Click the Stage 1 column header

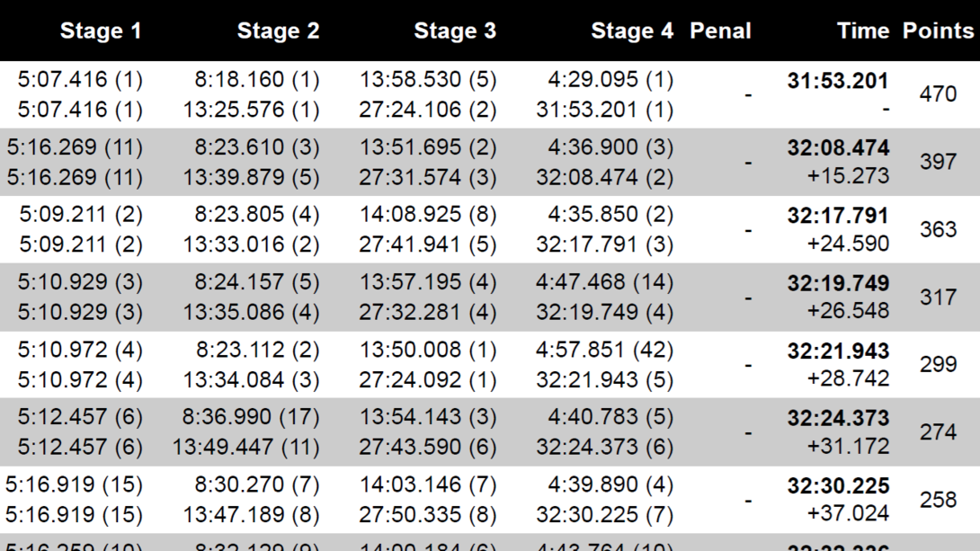coord(101,31)
